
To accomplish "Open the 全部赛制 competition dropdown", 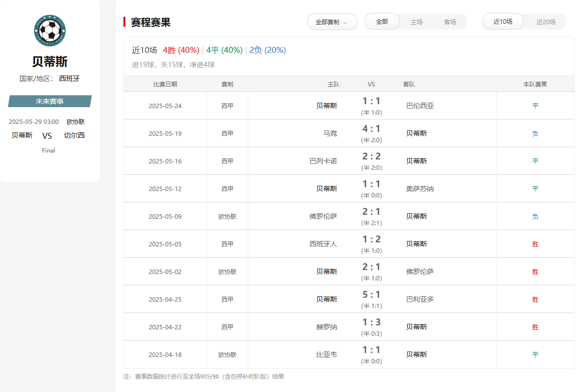I will point(332,22).
